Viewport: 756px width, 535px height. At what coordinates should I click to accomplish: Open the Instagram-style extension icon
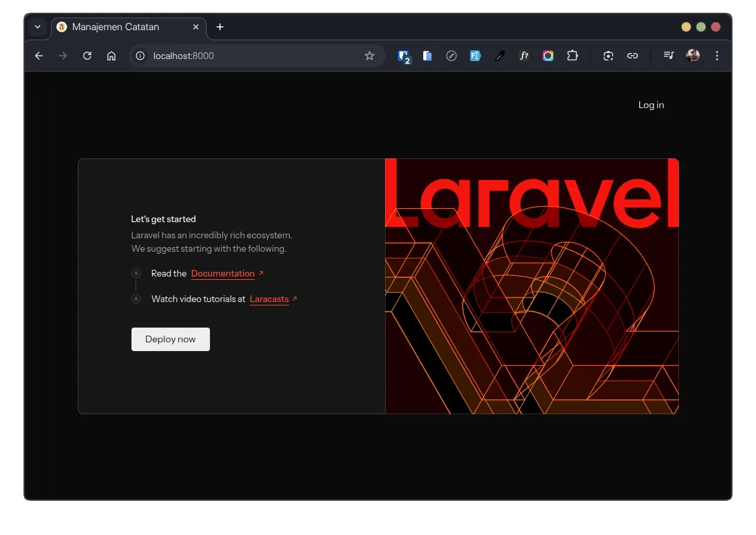click(548, 56)
